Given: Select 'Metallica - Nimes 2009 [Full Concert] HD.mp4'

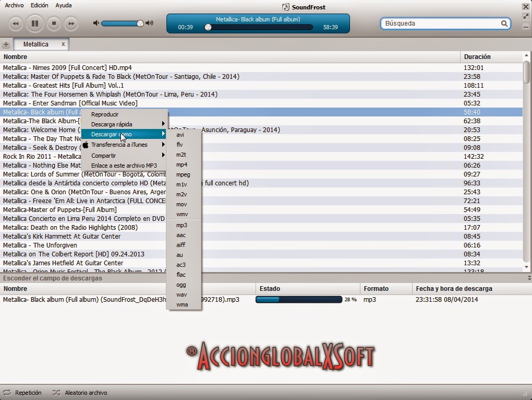Looking at the screenshot, I should point(261,67).
